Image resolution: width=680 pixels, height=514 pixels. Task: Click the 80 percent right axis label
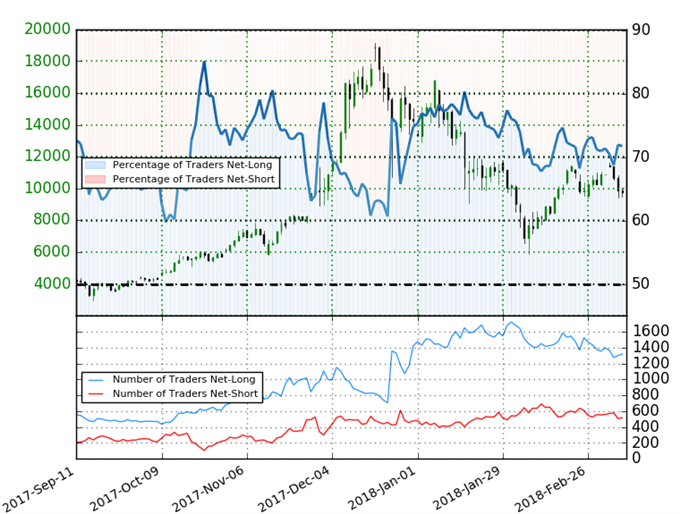tap(641, 93)
